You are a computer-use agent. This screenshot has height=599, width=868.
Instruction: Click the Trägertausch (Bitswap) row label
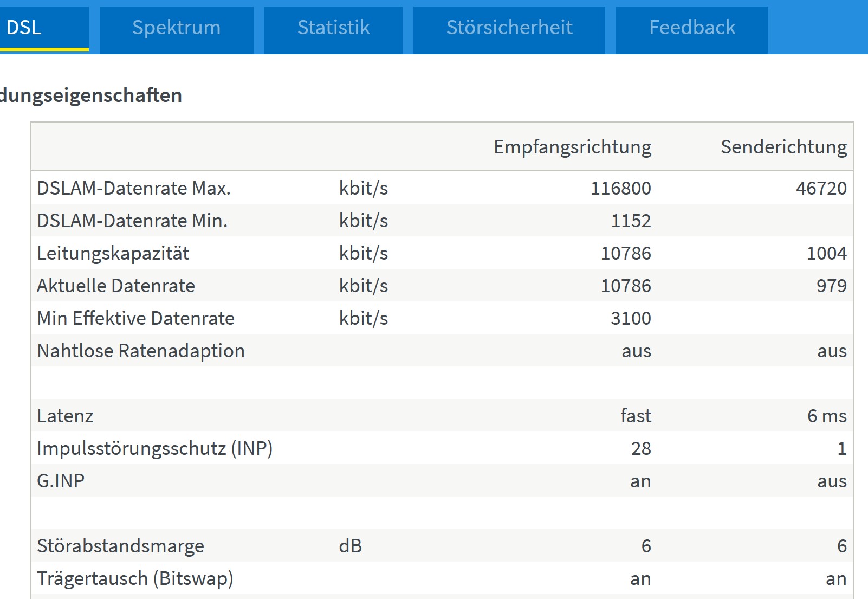(135, 578)
